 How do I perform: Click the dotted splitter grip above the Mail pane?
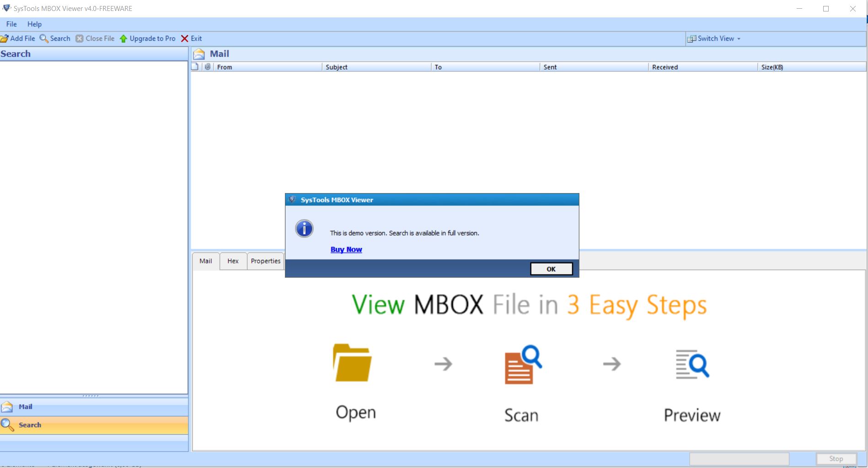[x=91, y=396]
